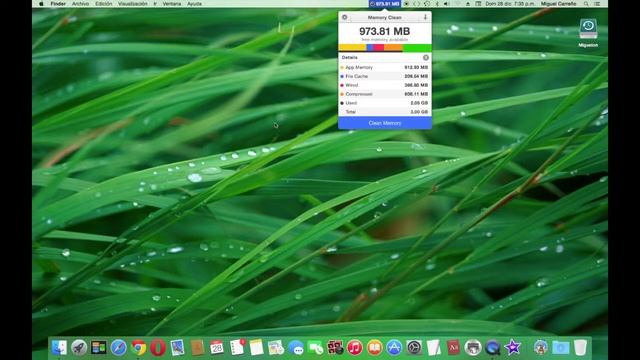Open the Trash in the Dock
Image resolution: width=640 pixels, height=360 pixels.
[580, 347]
